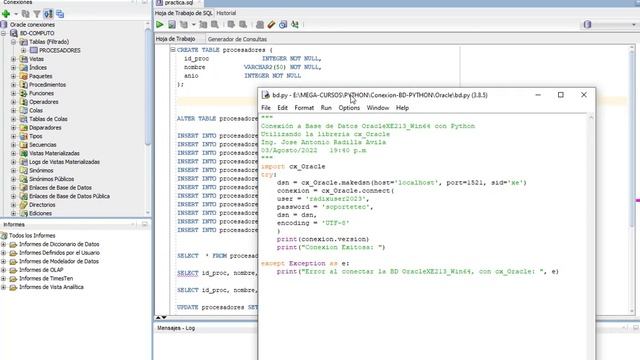Screen dimensions: 640x360
Task: Click the Unshared SQL Worksheet icon
Action: [x=260, y=24]
